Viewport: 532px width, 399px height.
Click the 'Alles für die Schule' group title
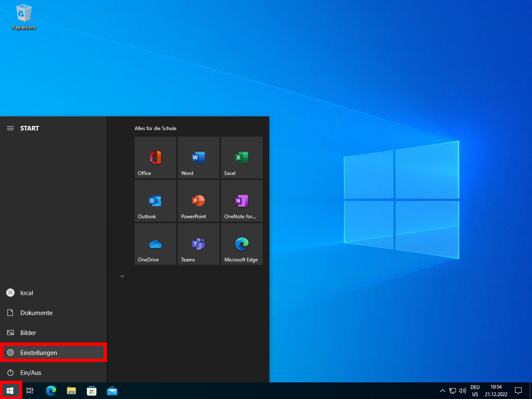click(x=155, y=128)
